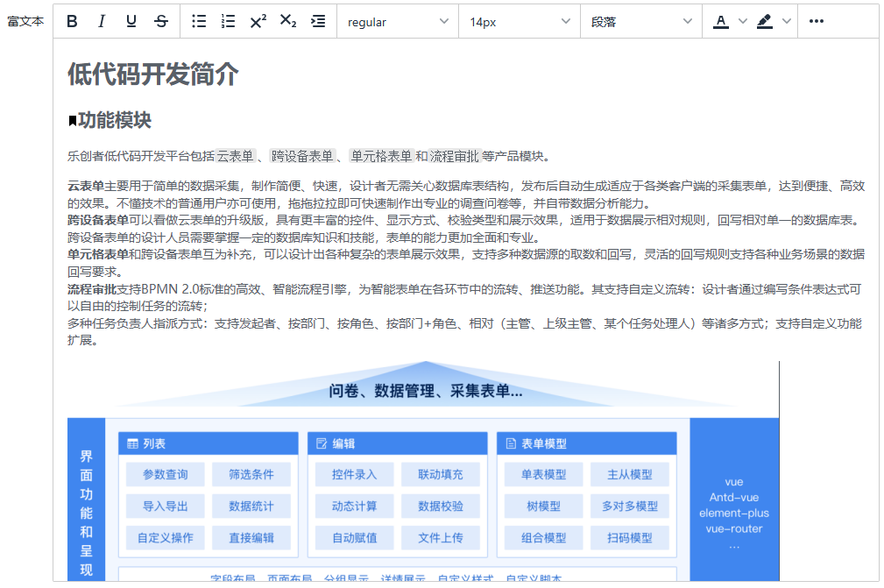Click the 参数查询 box in diagram
Screen dimensions: 884x588
click(x=166, y=475)
